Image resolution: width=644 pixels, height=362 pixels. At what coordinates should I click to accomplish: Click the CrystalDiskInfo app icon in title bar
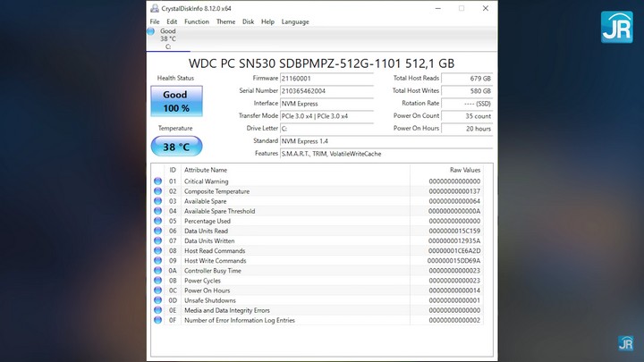(x=155, y=8)
